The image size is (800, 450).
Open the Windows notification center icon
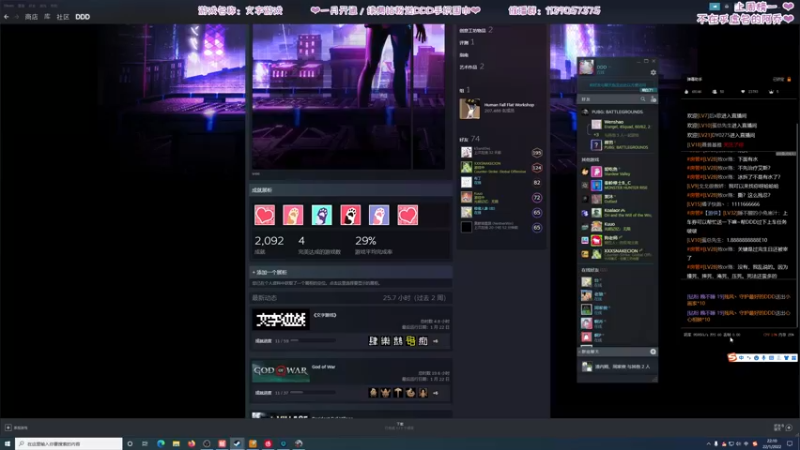(x=790, y=444)
